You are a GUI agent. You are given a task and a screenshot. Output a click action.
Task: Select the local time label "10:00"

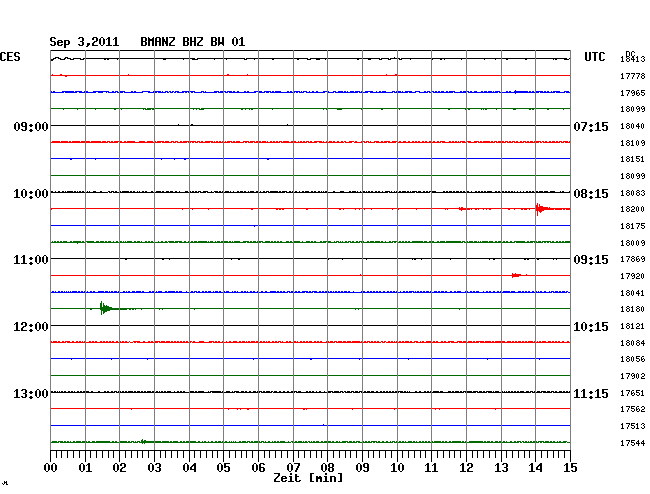coord(31,194)
